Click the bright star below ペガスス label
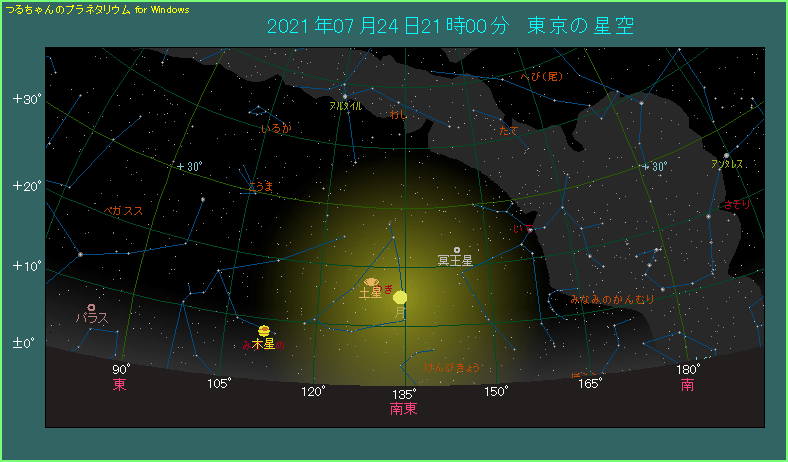 point(81,253)
